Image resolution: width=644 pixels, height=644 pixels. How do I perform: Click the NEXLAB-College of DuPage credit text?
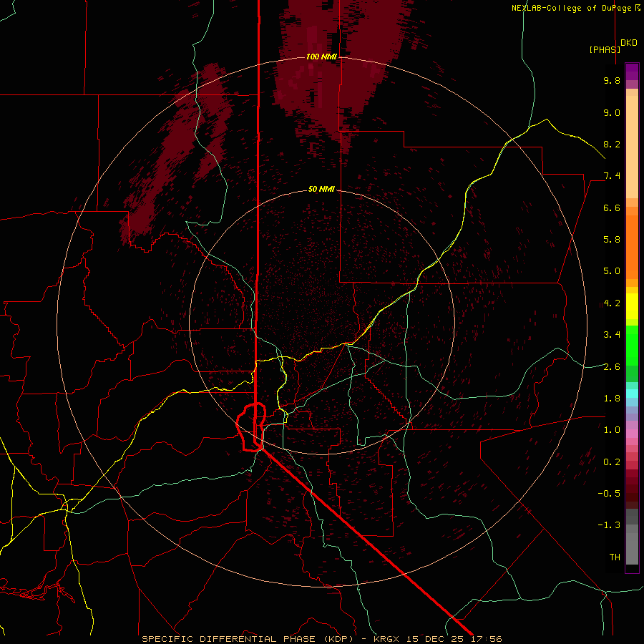[572, 8]
